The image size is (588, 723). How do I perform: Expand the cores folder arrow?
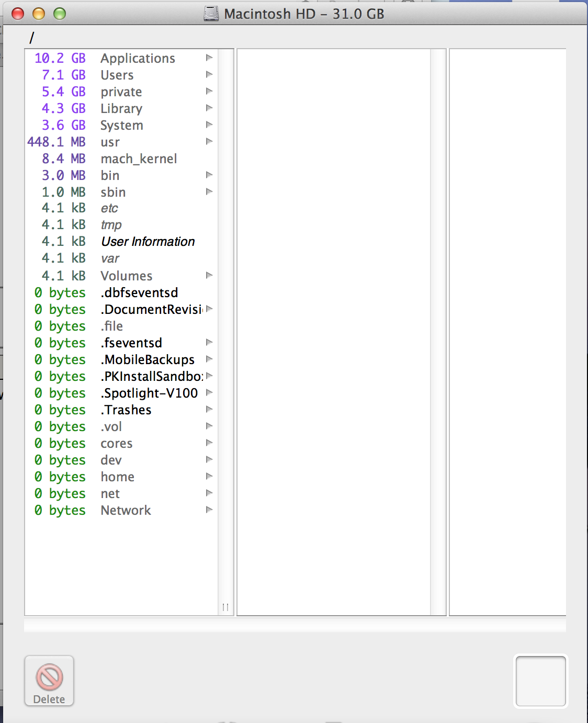tap(209, 443)
